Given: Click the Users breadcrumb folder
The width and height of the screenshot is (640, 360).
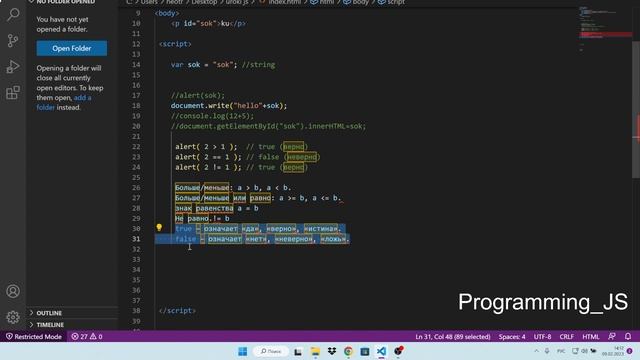Looking at the screenshot, I should [149, 2].
